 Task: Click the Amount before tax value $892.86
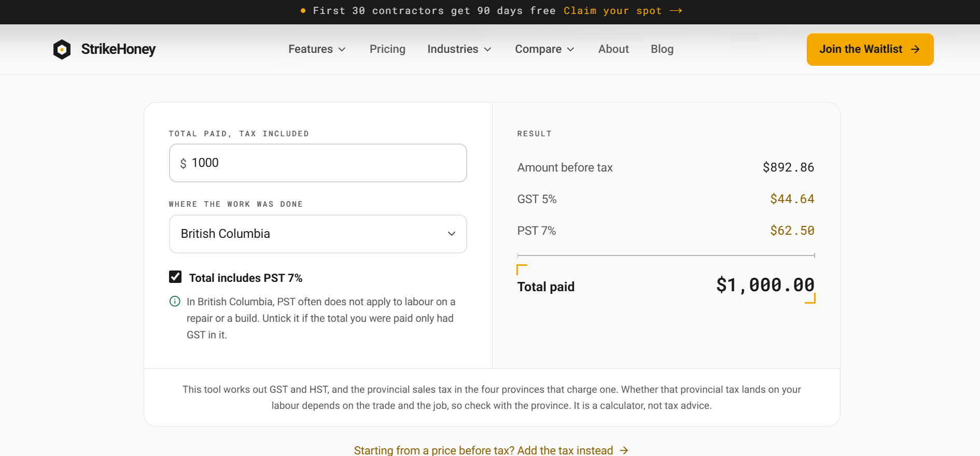click(788, 167)
